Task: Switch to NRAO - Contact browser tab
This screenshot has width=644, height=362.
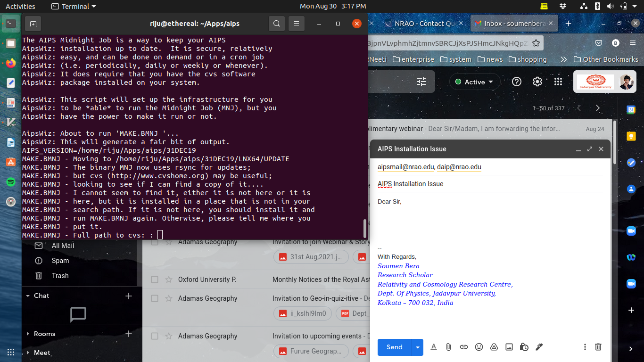Action: click(420, 24)
